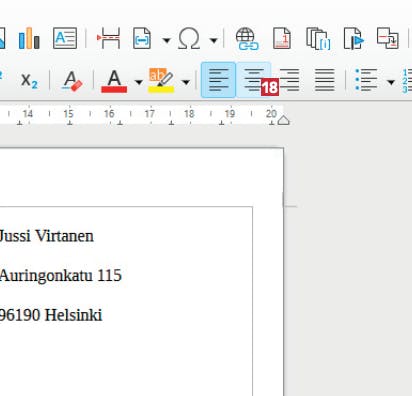Toggle the unordered bullet list
Screen dimensions: 412x396
coord(366,80)
